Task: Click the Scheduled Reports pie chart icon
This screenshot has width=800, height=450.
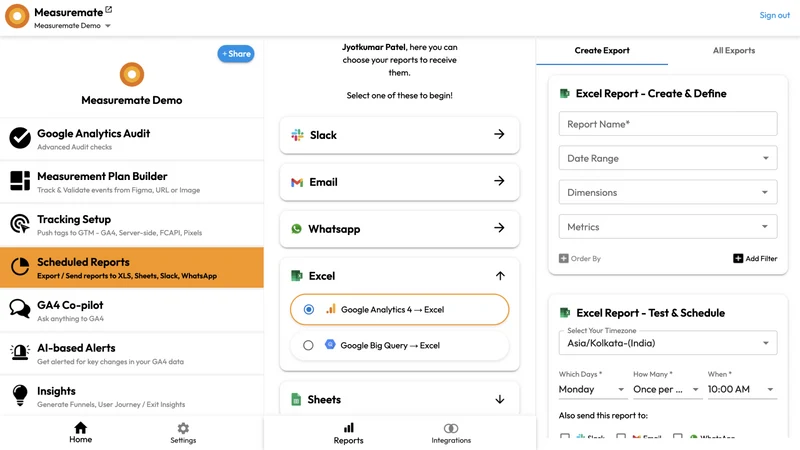Action: (20, 266)
